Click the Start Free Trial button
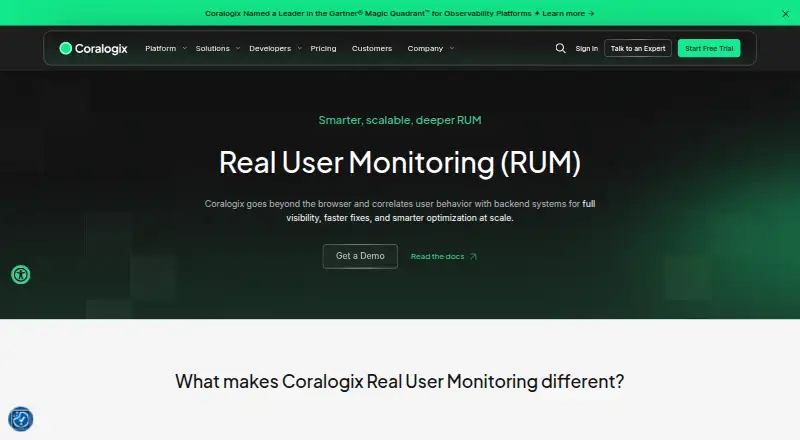The width and height of the screenshot is (800, 440). coord(709,48)
